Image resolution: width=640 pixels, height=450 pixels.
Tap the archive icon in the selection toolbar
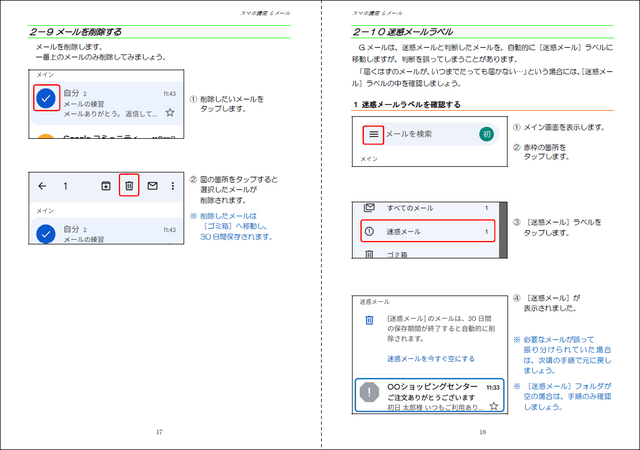pos(106,186)
